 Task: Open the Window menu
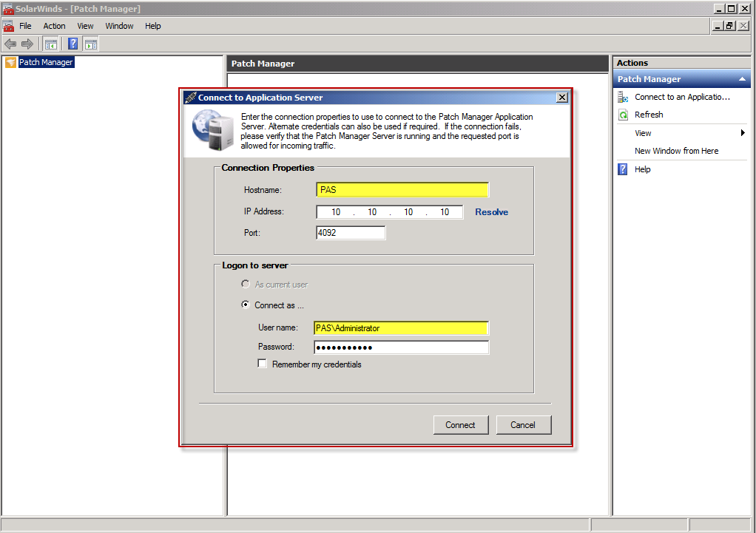click(119, 26)
